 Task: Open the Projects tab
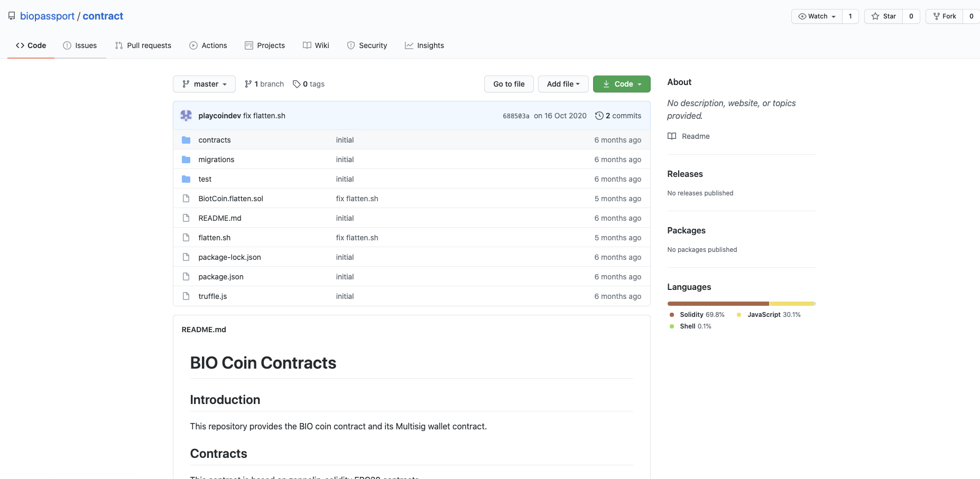pyautogui.click(x=265, y=45)
